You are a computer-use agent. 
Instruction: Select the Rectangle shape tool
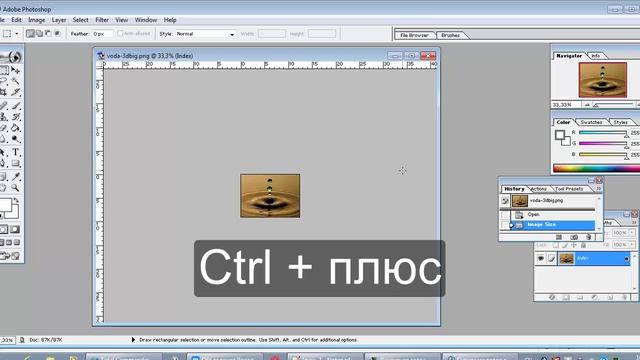click(x=16, y=163)
